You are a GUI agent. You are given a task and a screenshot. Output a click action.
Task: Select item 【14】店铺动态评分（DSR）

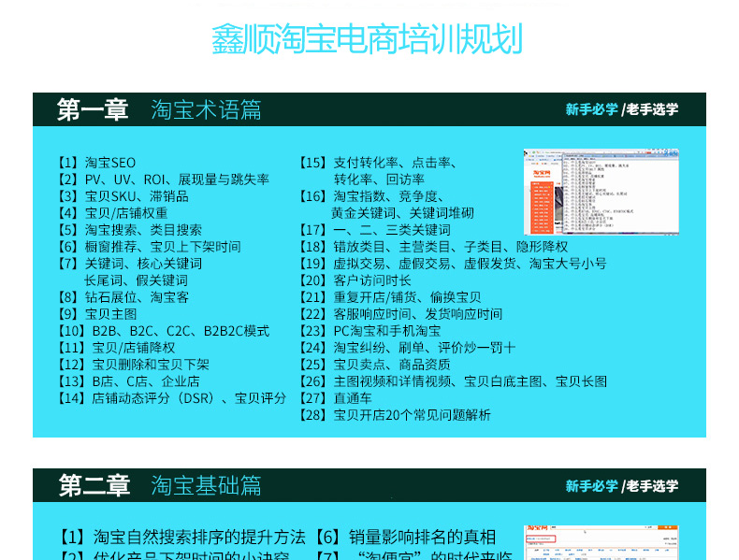point(171,398)
